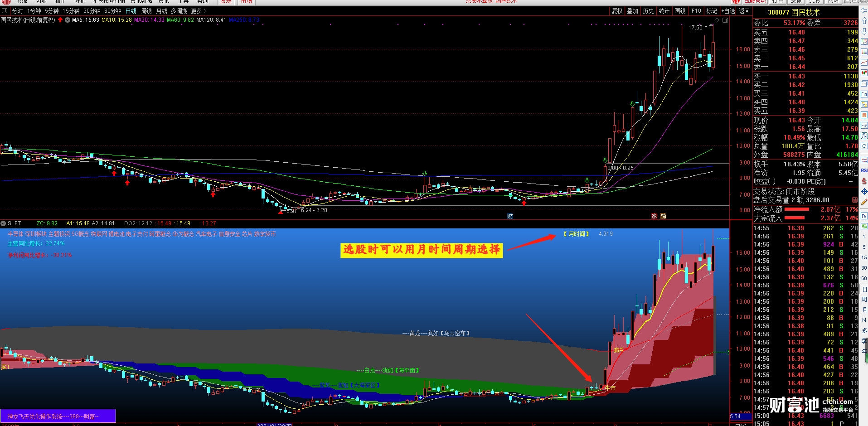Click the 【月时间】 label in indicator panel

(576, 234)
